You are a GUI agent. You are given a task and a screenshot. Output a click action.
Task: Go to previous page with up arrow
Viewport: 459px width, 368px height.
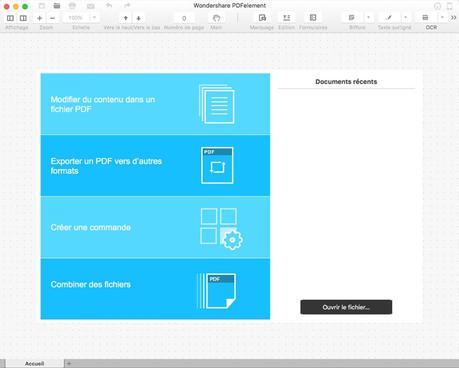[126, 18]
